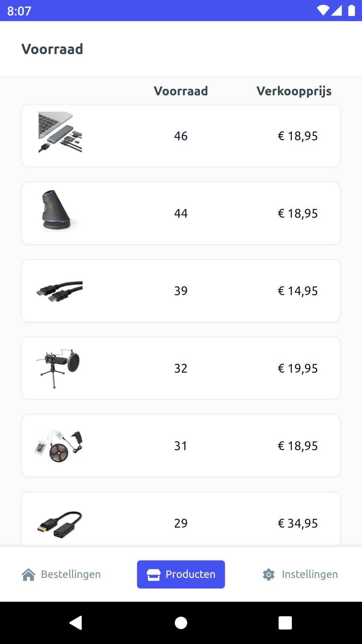Screen dimensions: 362x644
Task: Select the stock value 32 row
Action: 181,368
